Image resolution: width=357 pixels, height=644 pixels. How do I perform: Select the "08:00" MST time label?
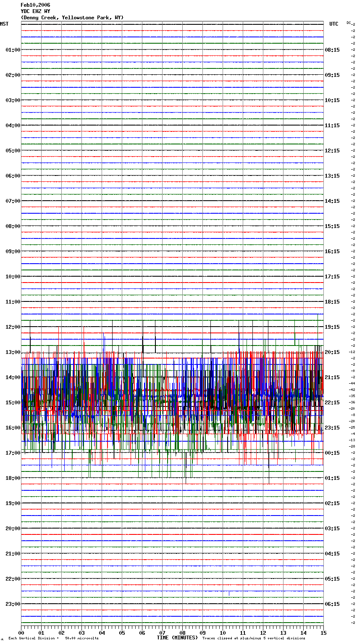point(13,226)
